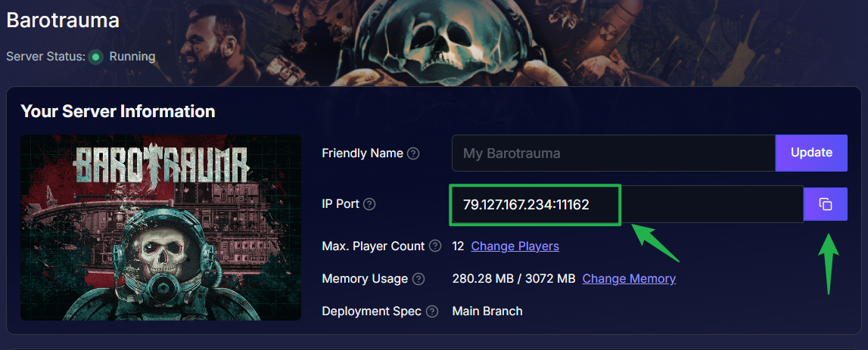
Task: Click the Deployment Spec help icon
Action: click(432, 311)
